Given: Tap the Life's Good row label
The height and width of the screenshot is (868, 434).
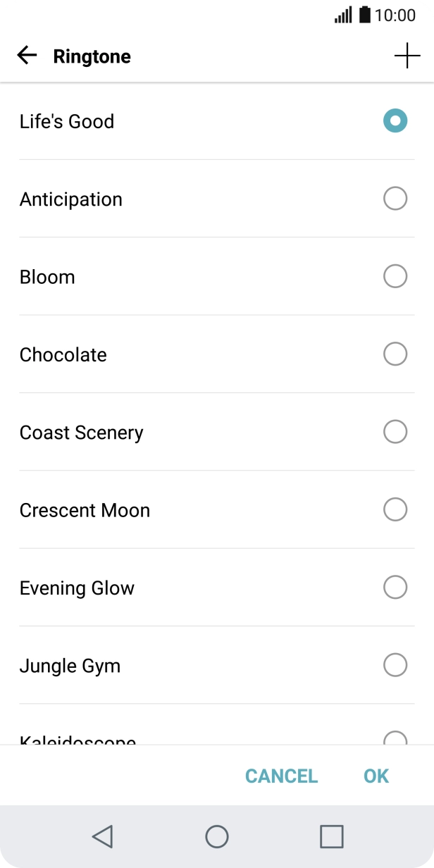Looking at the screenshot, I should point(68,121).
